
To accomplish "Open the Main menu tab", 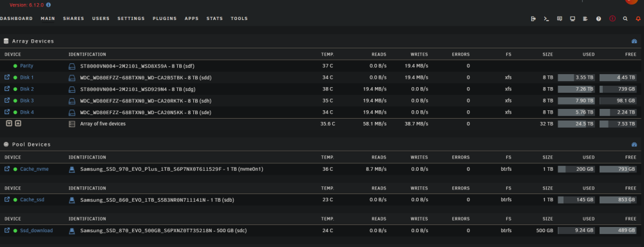I will click(48, 19).
